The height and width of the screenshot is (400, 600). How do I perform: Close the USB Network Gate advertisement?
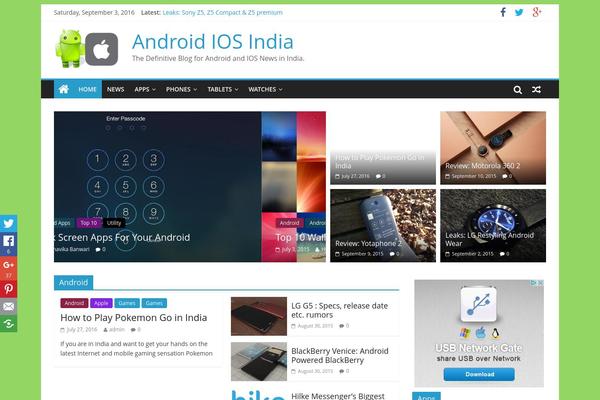point(540,282)
